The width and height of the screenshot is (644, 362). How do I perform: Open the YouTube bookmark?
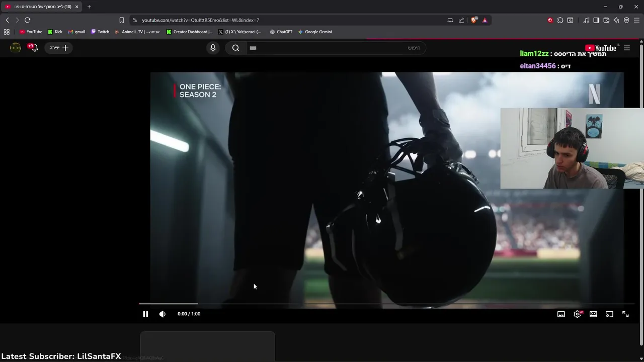coord(31,32)
